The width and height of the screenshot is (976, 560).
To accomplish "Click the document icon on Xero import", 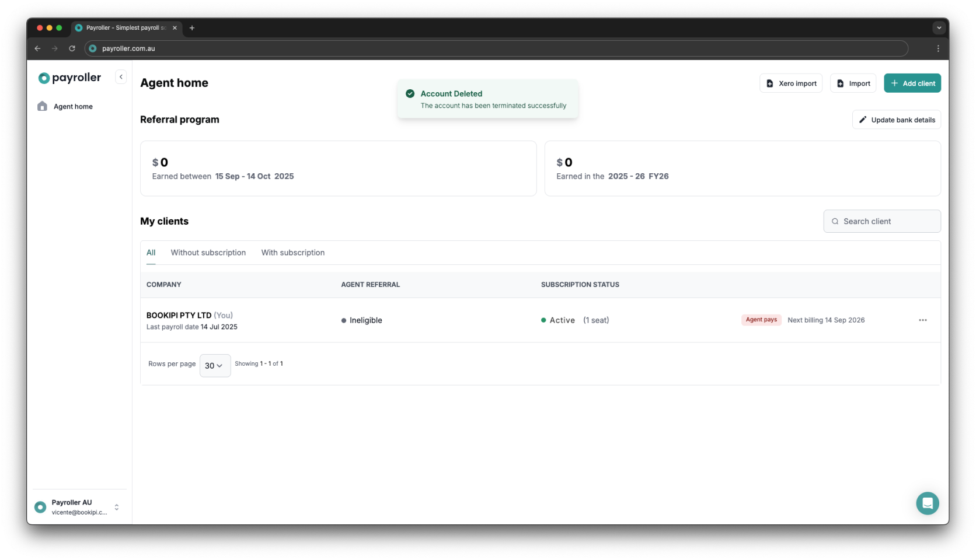I will tap(770, 84).
